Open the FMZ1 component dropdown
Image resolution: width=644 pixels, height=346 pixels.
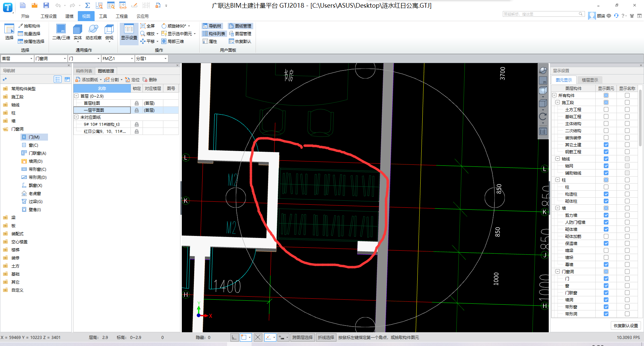[118, 58]
